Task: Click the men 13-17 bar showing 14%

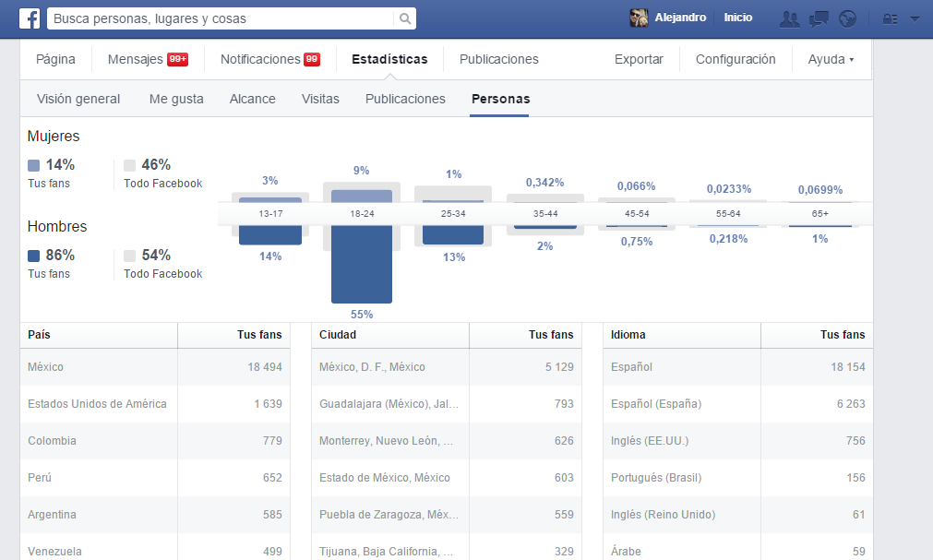Action: 270,235
